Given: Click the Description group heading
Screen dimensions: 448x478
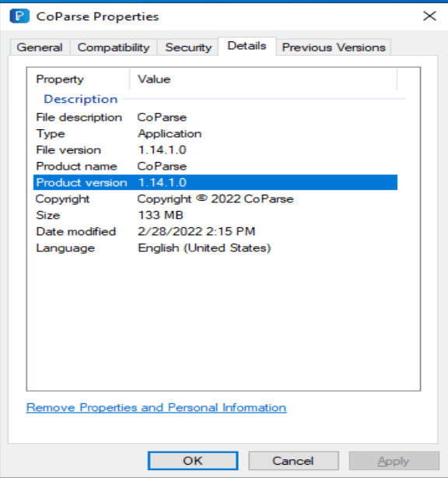Looking at the screenshot, I should [x=81, y=99].
